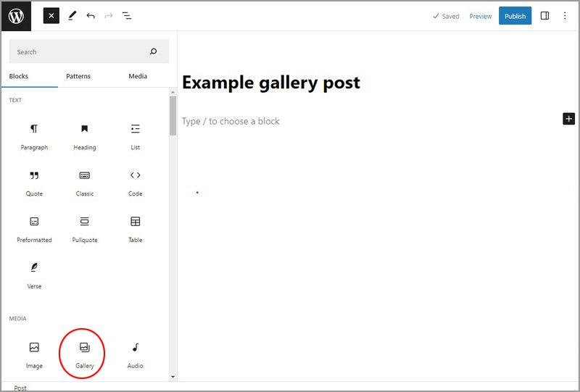This screenshot has width=580, height=392.
Task: Click the post title 'Example gallery post'
Action: (x=270, y=83)
